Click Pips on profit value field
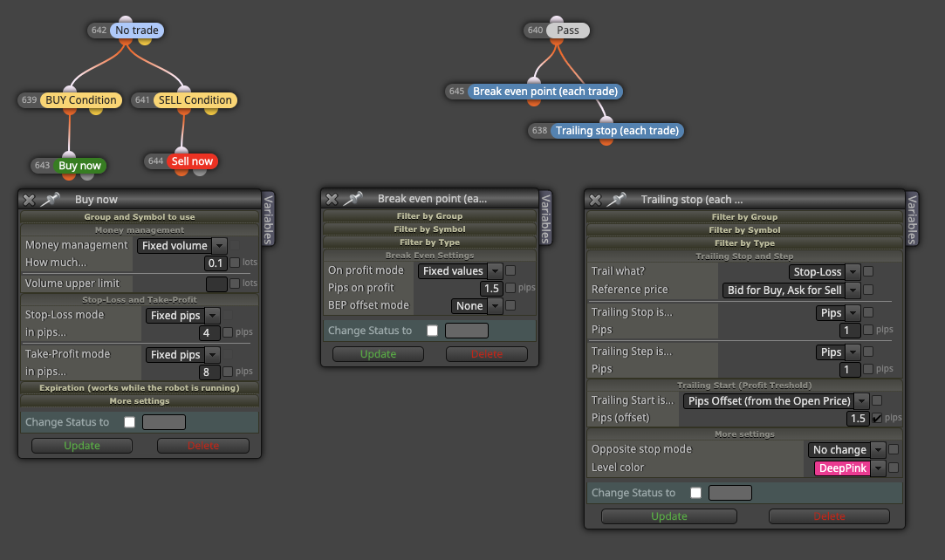Screen dimensions: 945x560 point(491,289)
